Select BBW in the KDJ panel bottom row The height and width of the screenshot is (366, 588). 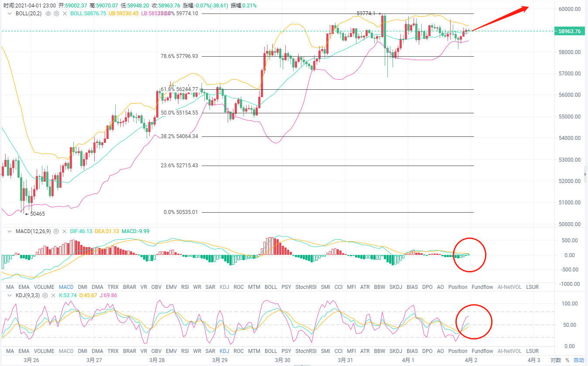[379, 351]
